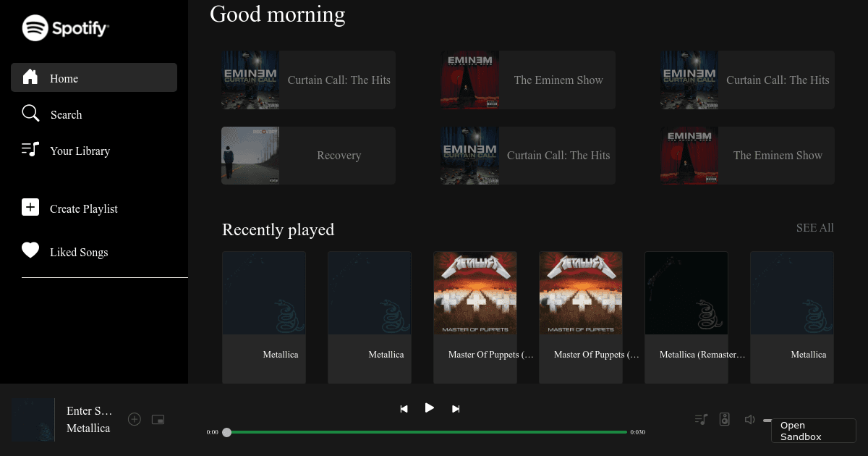
Task: Open the Search section in the sidebar
Action: 66,114
